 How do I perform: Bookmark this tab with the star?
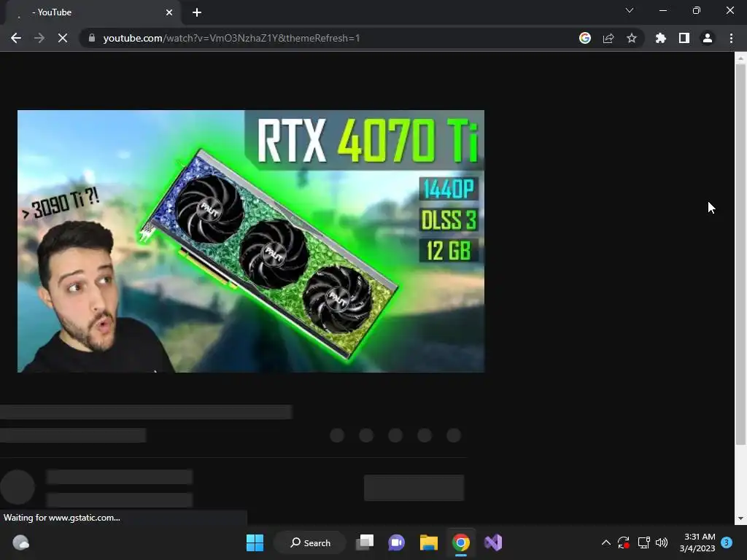pyautogui.click(x=632, y=38)
